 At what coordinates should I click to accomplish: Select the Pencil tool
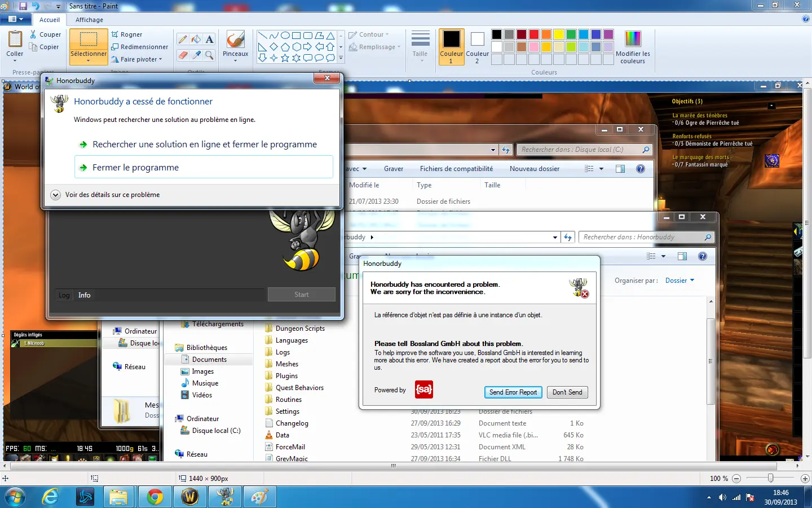tap(183, 39)
